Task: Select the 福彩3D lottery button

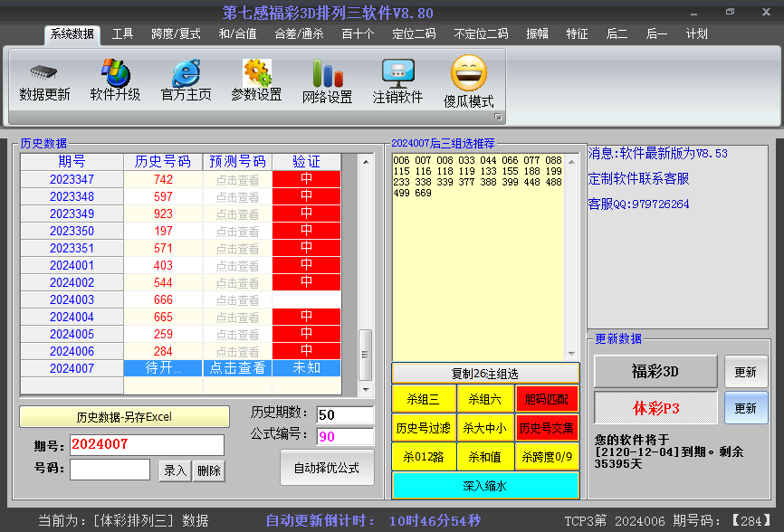Action: tap(655, 371)
